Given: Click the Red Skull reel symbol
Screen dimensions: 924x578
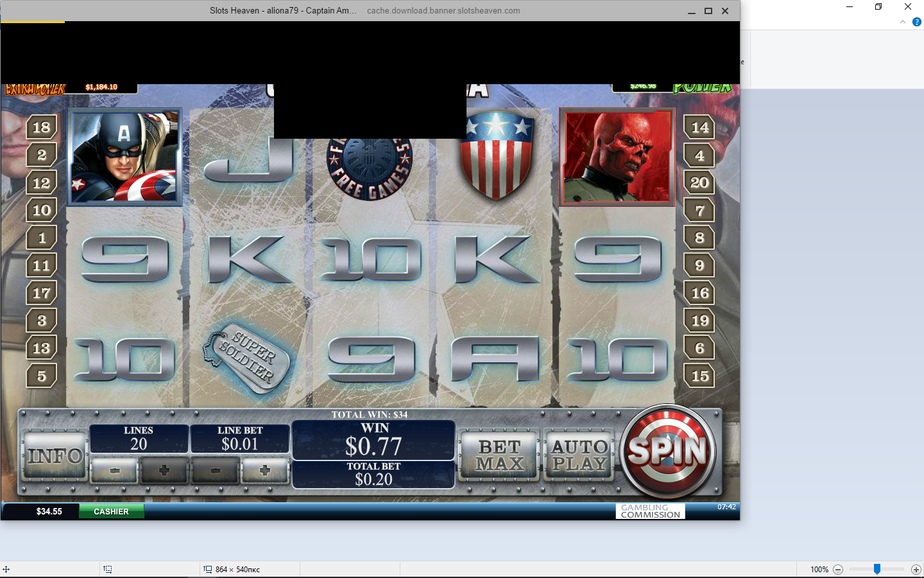Looking at the screenshot, I should point(617,157).
